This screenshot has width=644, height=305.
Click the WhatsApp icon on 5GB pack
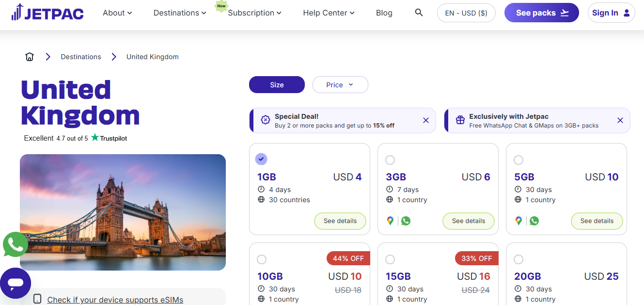[x=534, y=221]
